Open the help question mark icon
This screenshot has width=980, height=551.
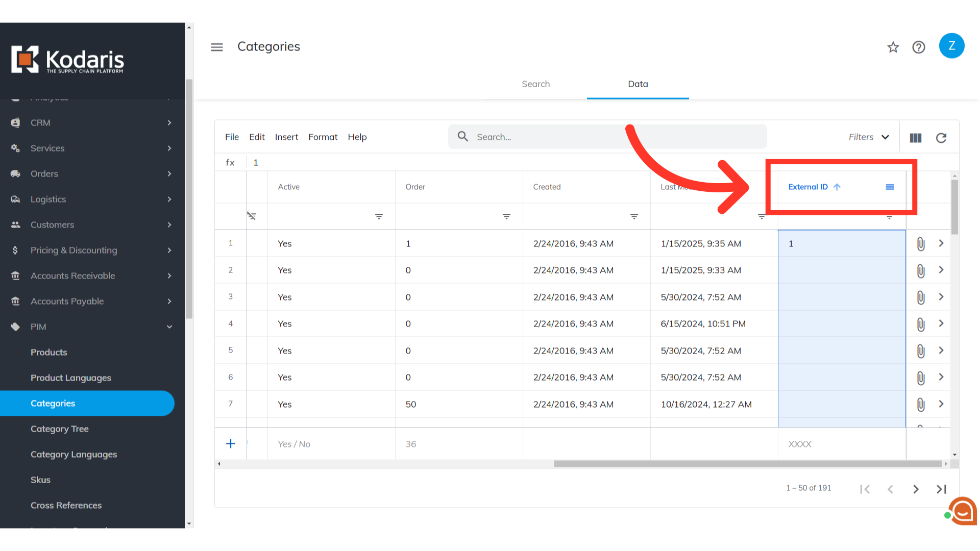click(919, 47)
